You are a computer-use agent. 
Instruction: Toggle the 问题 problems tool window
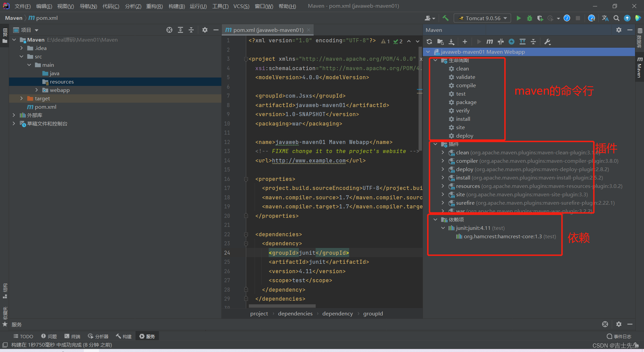point(49,336)
